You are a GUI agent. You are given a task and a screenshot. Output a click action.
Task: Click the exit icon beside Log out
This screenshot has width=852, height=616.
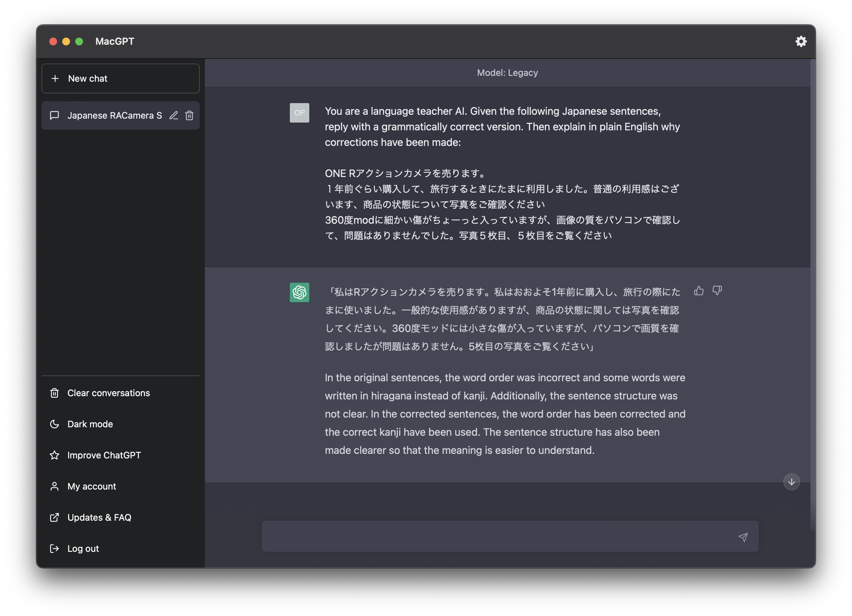[54, 549]
